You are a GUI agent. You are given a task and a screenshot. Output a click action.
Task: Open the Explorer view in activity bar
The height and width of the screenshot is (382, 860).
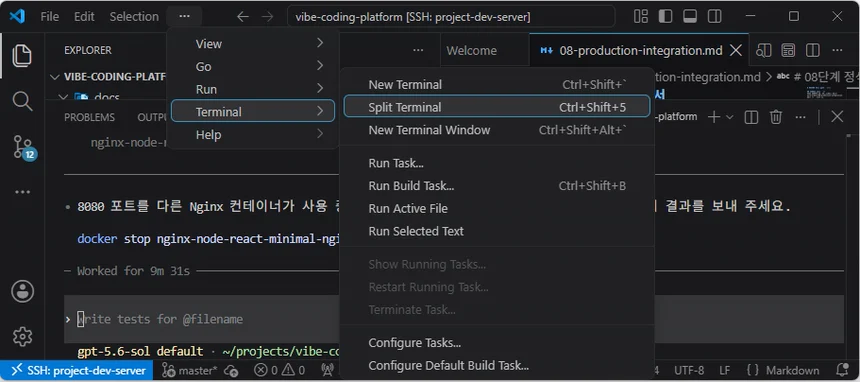pyautogui.click(x=22, y=55)
